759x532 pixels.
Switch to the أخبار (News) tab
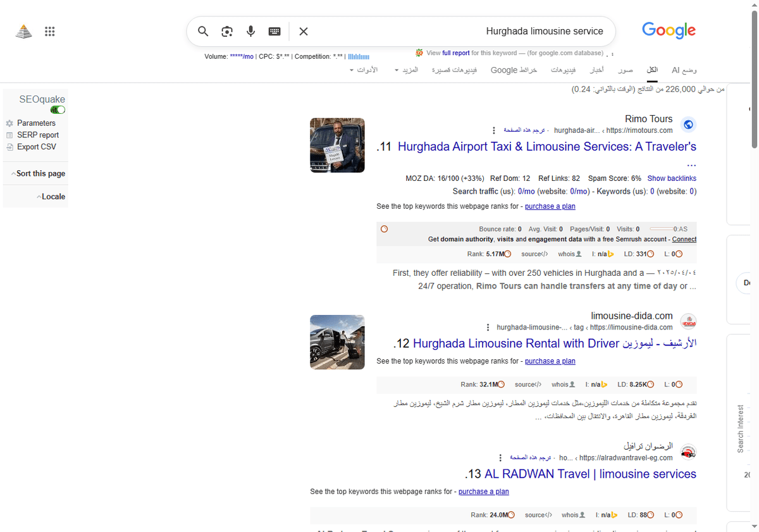[x=596, y=70]
